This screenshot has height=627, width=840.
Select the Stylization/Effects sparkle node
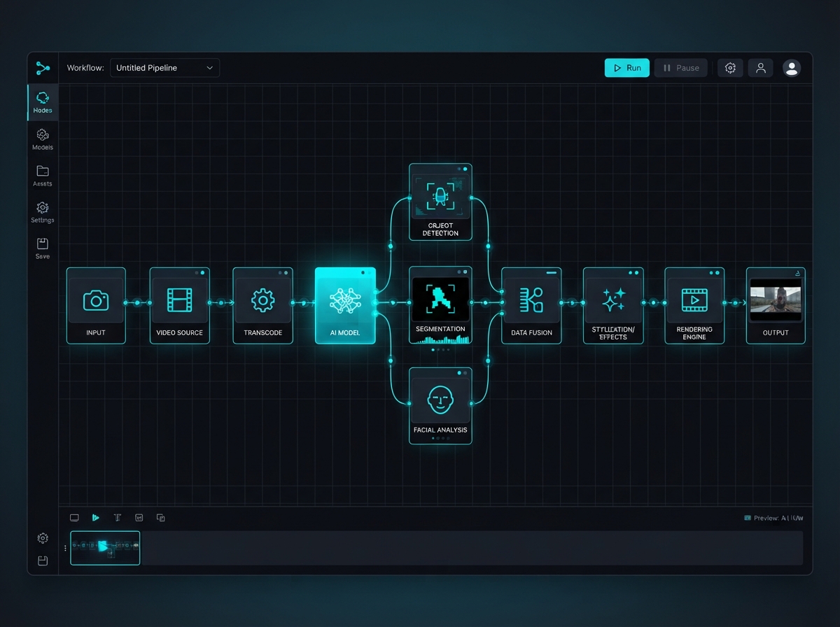pos(613,306)
